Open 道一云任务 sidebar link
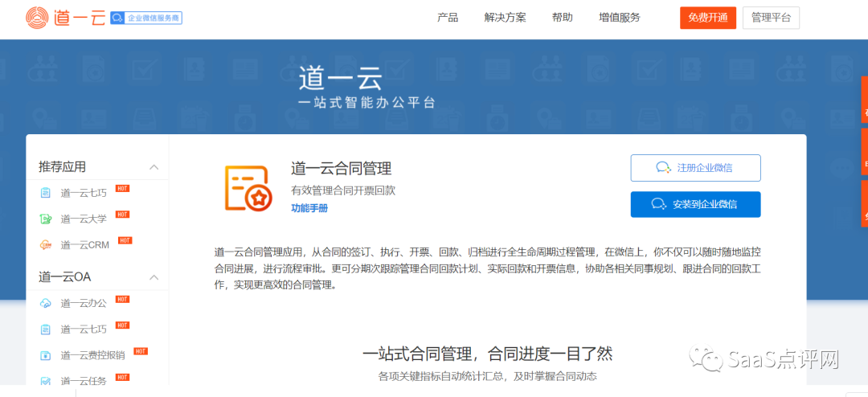868x397 pixels. pos(84,381)
